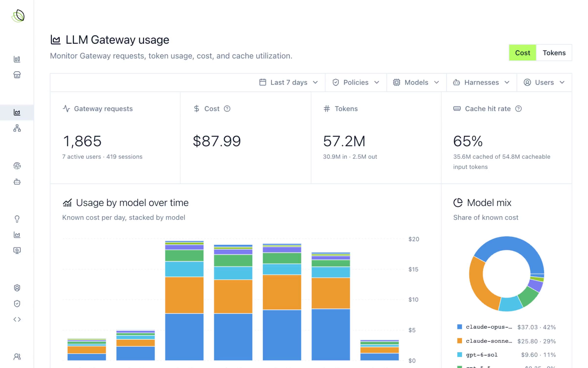
Task: Click the 'Usage by model over time' heading
Action: click(x=132, y=203)
